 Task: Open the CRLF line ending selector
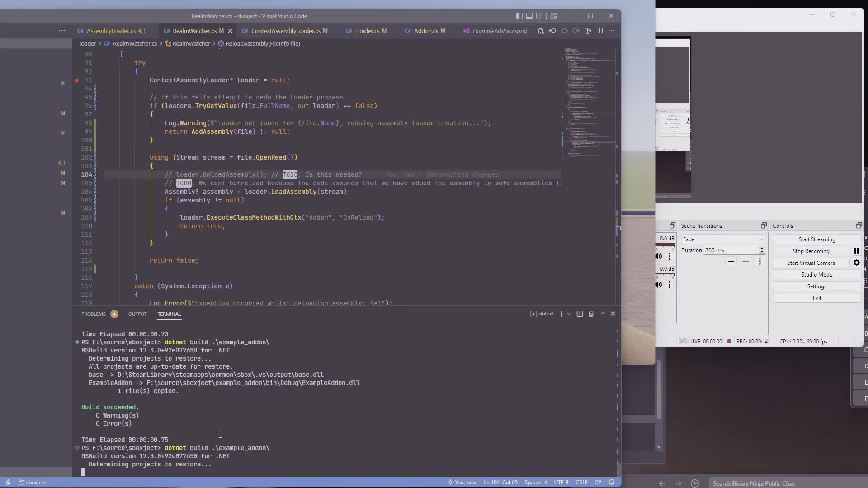[581, 483]
